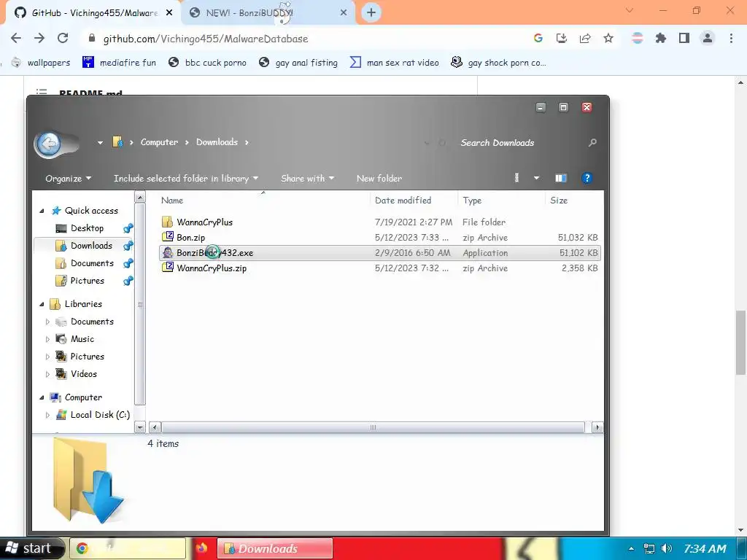
Task: Open the Google icon in address bar
Action: point(538,38)
